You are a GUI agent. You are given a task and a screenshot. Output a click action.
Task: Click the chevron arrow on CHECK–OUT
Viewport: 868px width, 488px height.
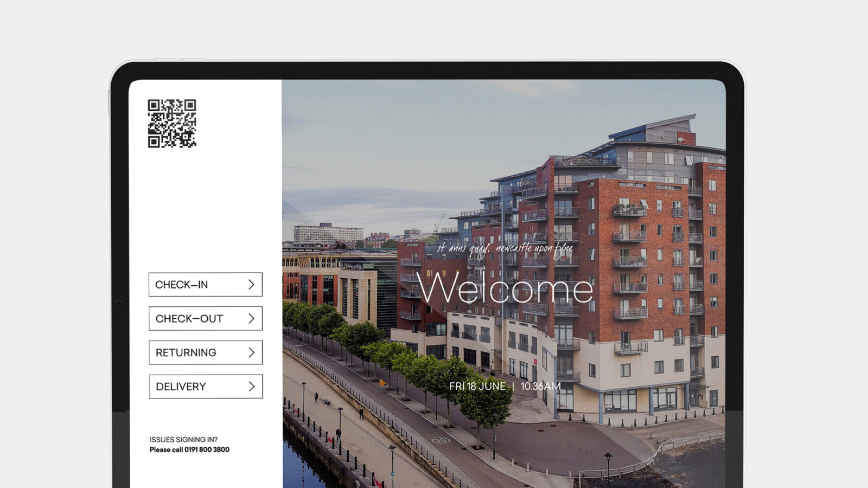tap(251, 319)
